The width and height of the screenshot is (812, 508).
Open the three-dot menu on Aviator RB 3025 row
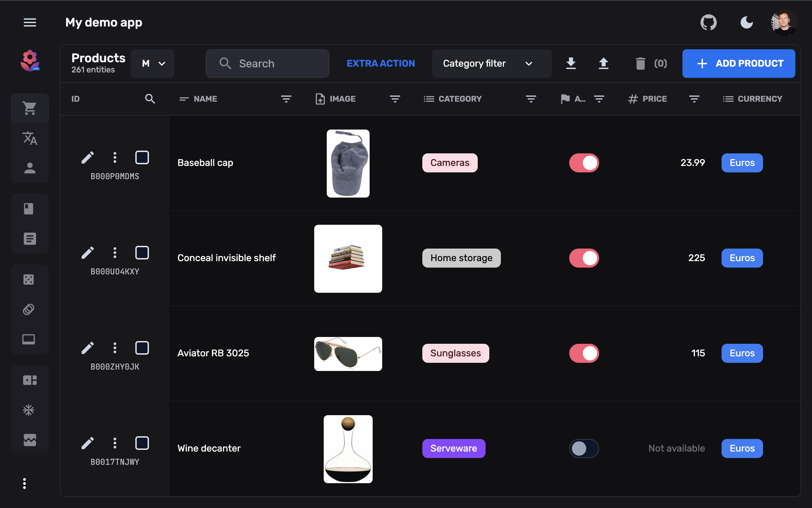[115, 348]
